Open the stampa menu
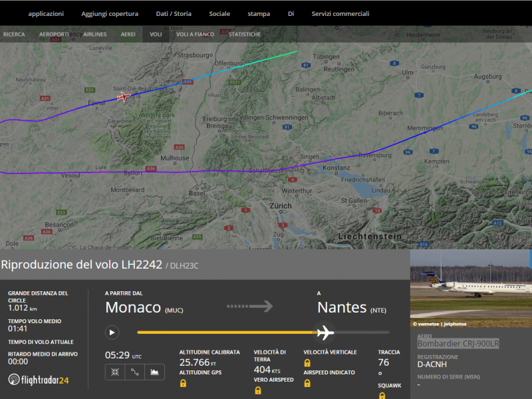 [x=259, y=14]
